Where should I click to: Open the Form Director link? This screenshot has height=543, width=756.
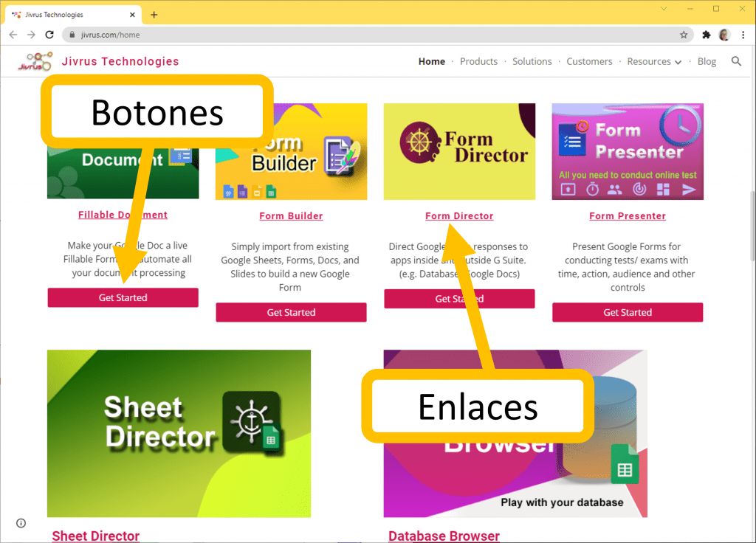pos(459,216)
